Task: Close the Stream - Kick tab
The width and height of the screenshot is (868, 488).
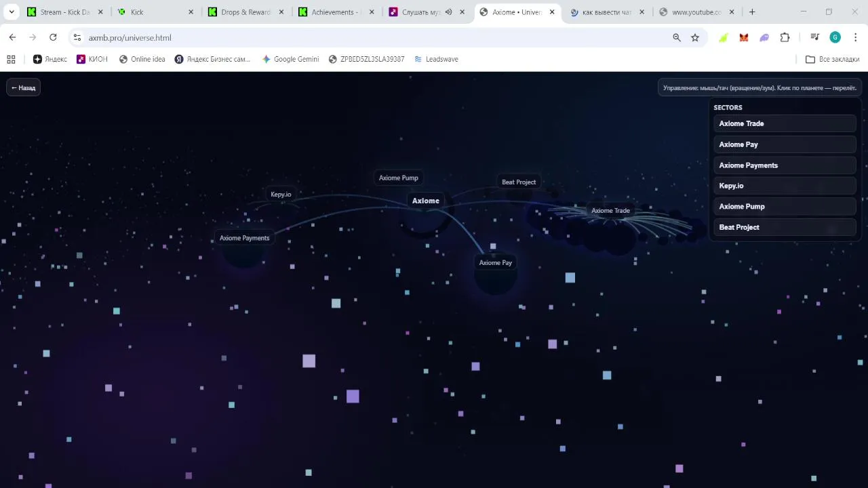Action: tap(100, 12)
